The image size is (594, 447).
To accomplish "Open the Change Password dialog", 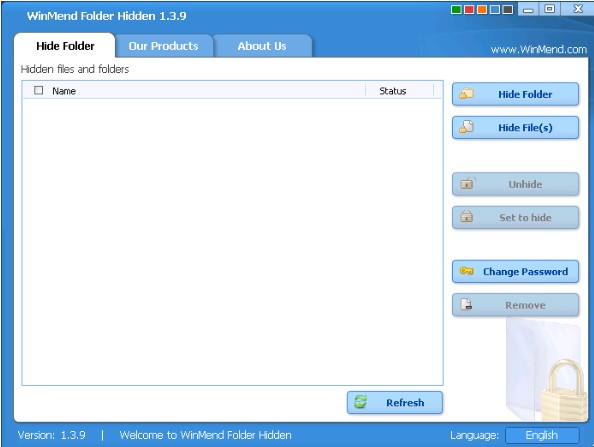I will [x=515, y=272].
